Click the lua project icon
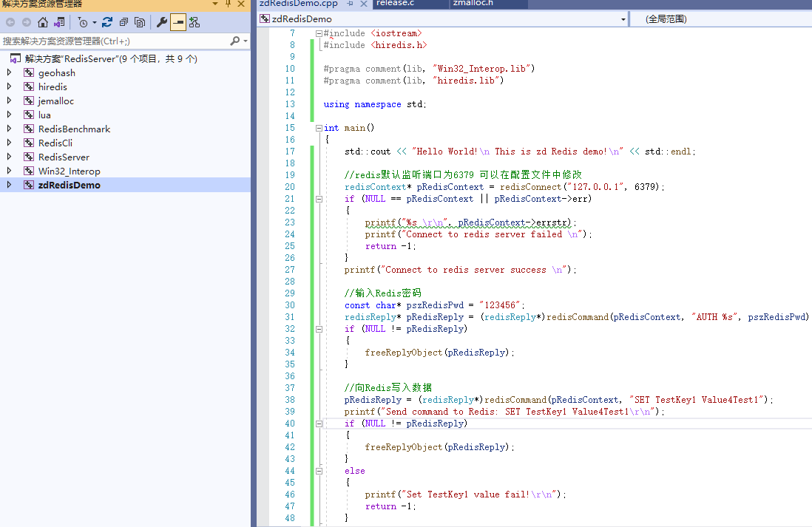Screen dimensions: 812x527 [x=29, y=115]
